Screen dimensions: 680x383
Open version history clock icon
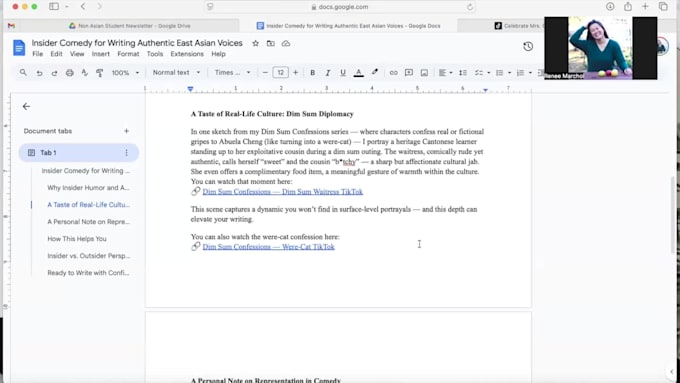tap(528, 46)
